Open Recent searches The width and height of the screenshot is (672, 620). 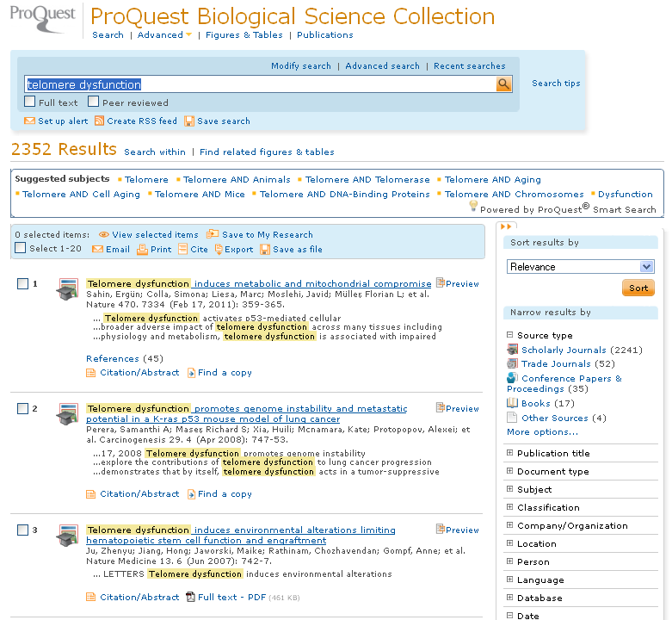pyautogui.click(x=469, y=66)
